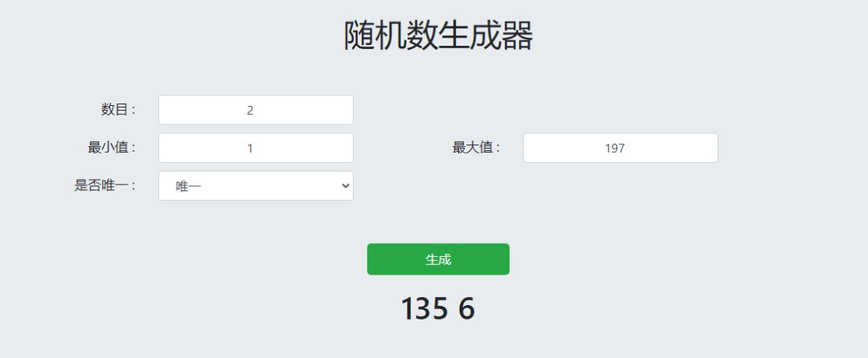This screenshot has width=868, height=358.
Task: Click the selected 唯一 option text
Action: 189,186
